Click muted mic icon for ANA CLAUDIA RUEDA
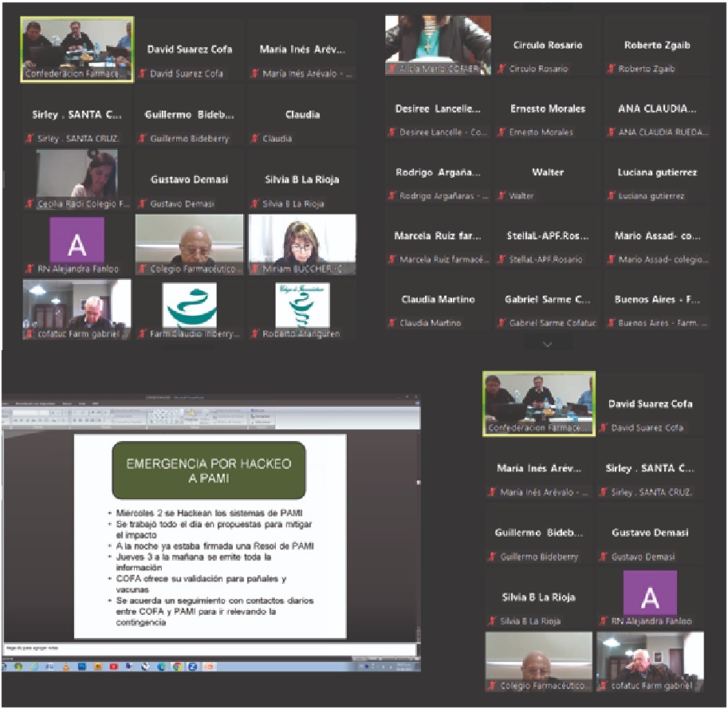728x709 pixels. 611,132
